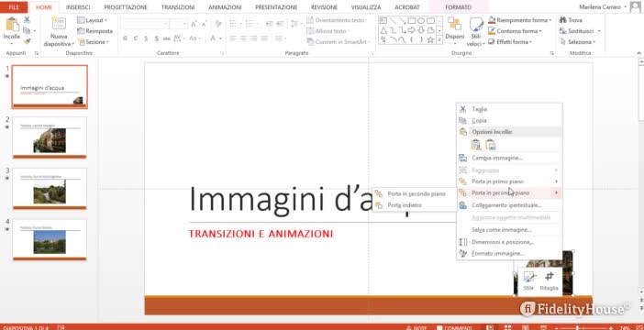Toggle underline S formatting button
Screen dimensions: 644x330
click(x=146, y=38)
